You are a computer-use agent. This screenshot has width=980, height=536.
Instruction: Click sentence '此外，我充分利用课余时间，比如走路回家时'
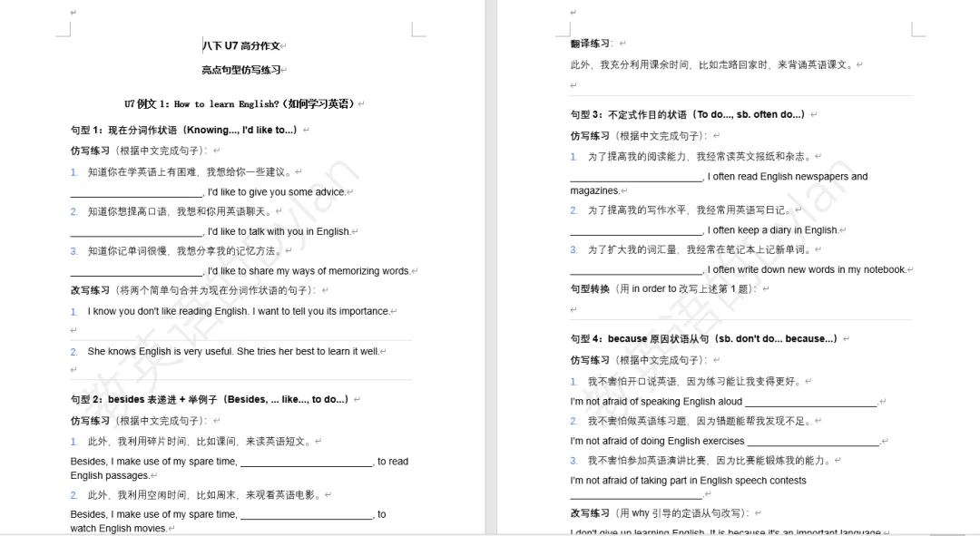click(669, 64)
